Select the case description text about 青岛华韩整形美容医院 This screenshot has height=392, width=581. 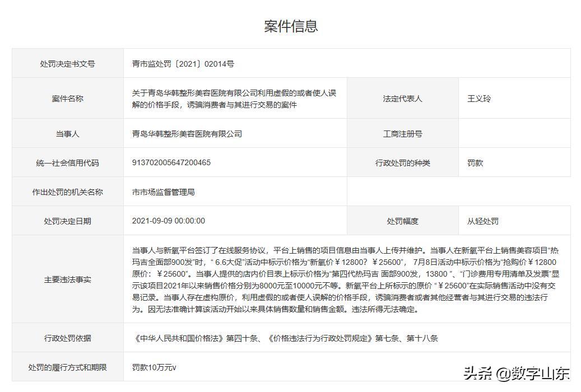(x=235, y=98)
